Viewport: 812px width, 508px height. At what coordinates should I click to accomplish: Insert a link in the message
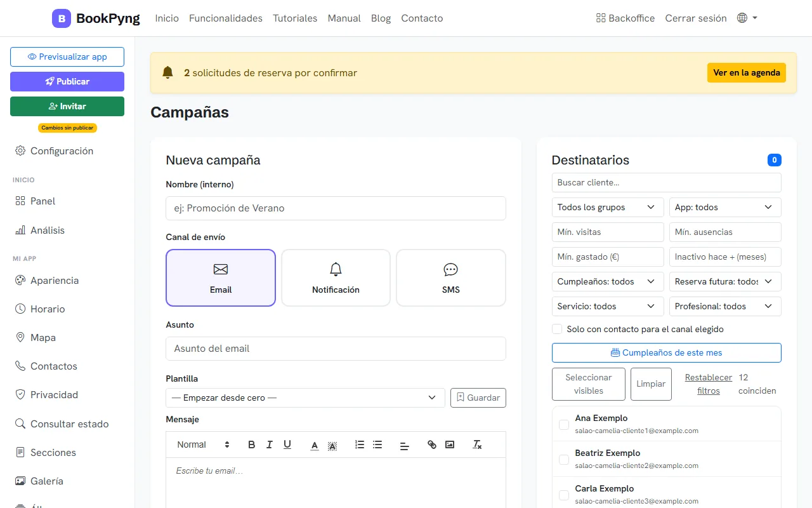[x=432, y=444]
